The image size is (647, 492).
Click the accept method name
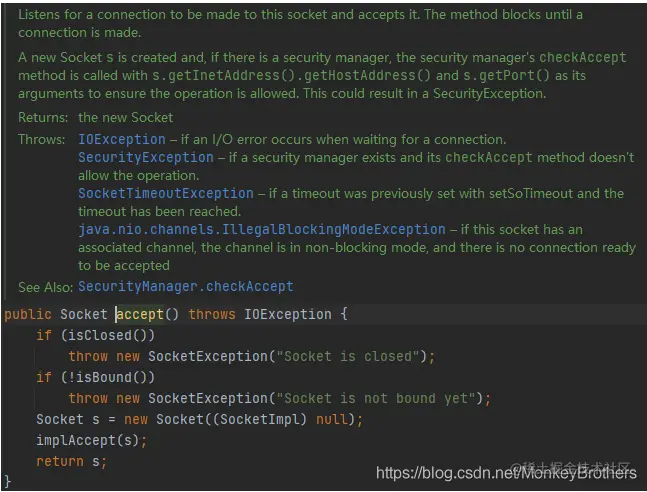pyautogui.click(x=140, y=315)
